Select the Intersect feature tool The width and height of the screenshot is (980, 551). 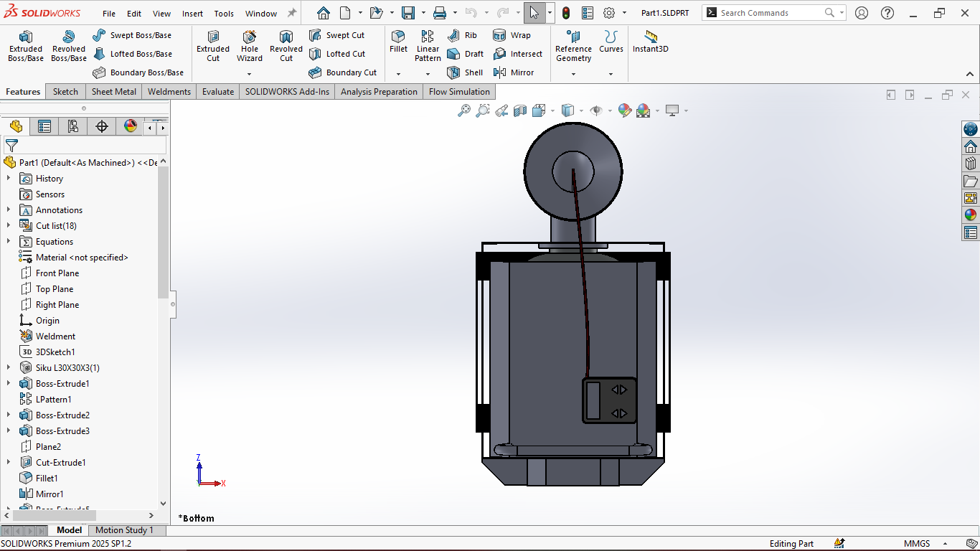(x=518, y=54)
